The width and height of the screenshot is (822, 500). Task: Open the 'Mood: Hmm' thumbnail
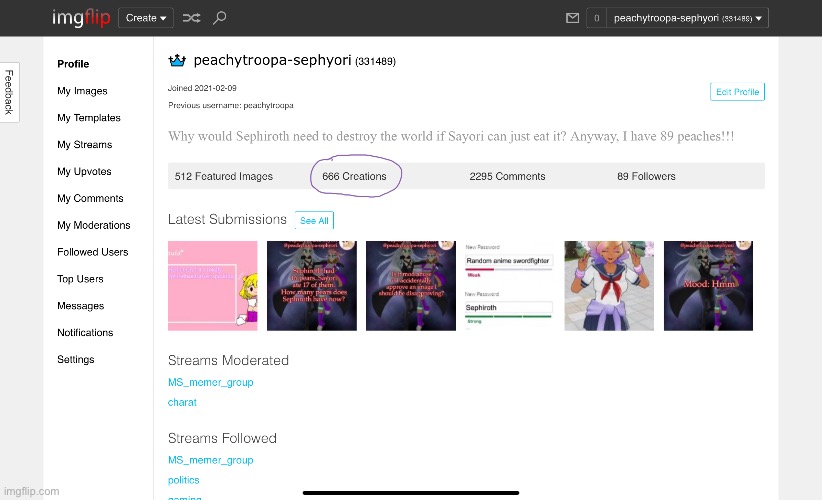pyautogui.click(x=708, y=286)
